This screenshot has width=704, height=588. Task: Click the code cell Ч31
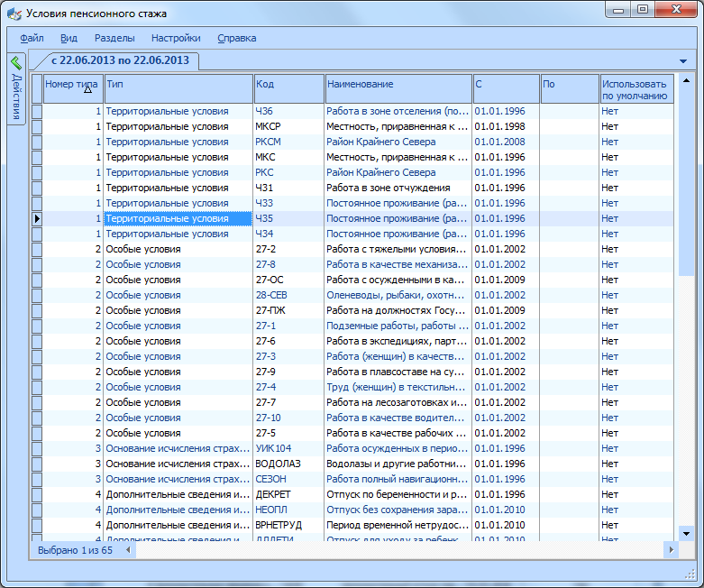pyautogui.click(x=288, y=188)
